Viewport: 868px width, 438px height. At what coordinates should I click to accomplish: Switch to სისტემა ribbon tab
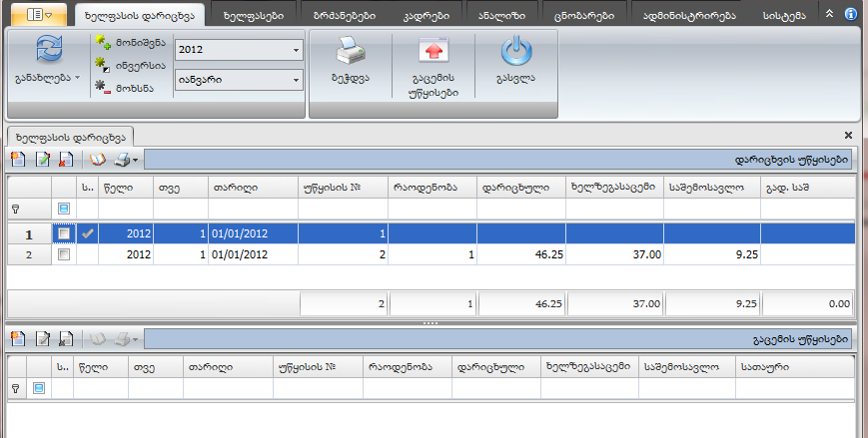(784, 16)
